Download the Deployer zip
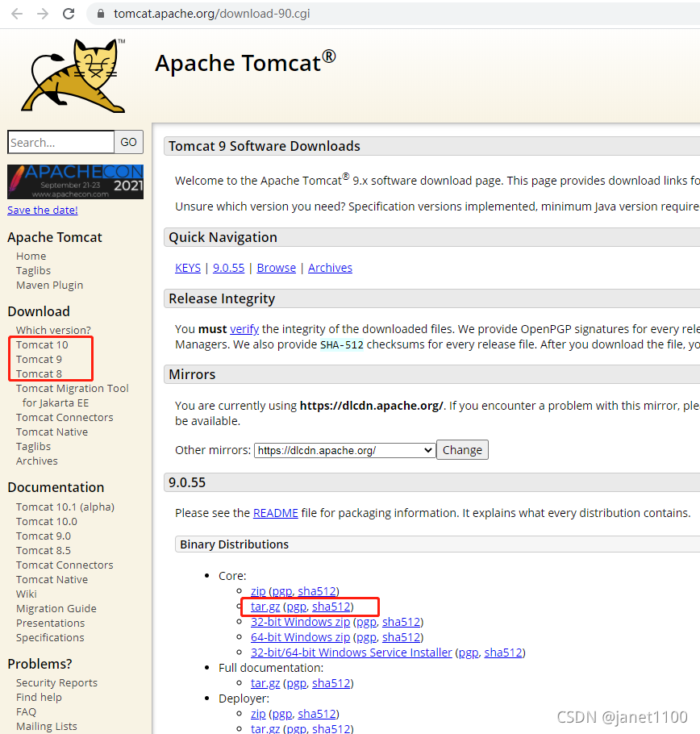Screen dimensions: 700x734 (x=258, y=714)
